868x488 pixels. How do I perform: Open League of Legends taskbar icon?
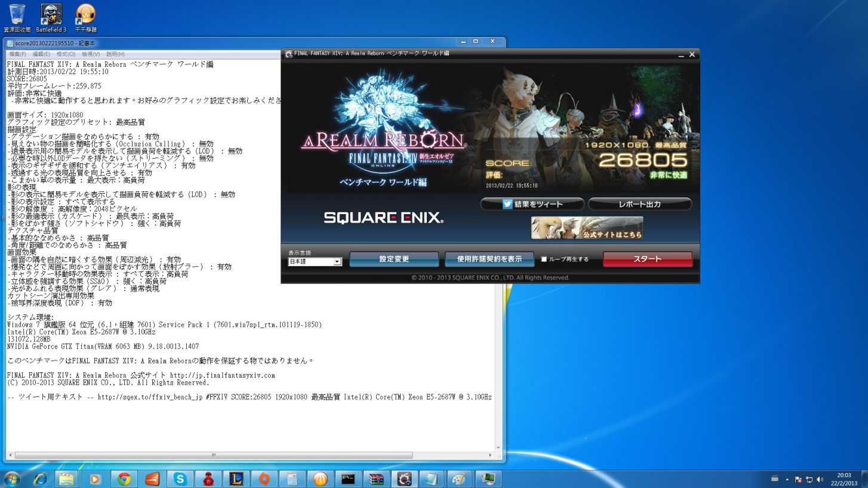click(x=236, y=479)
